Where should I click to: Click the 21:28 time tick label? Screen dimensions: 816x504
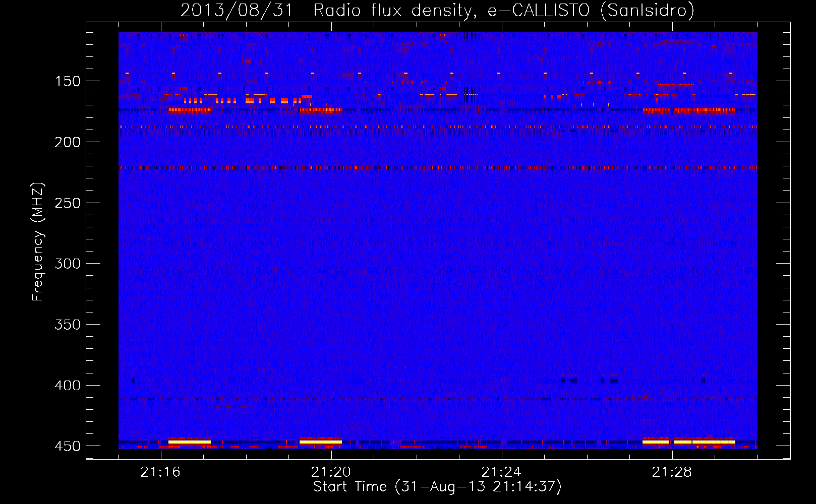point(672,472)
